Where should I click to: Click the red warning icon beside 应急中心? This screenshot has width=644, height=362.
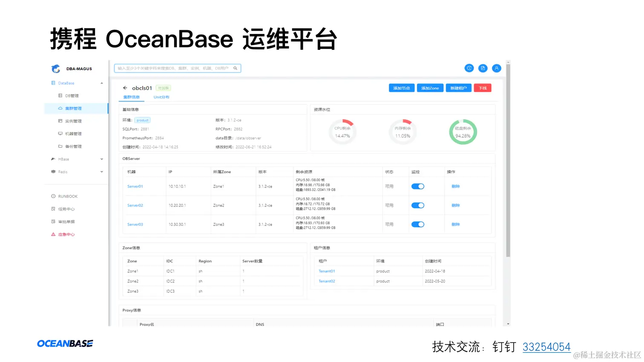[x=53, y=234]
